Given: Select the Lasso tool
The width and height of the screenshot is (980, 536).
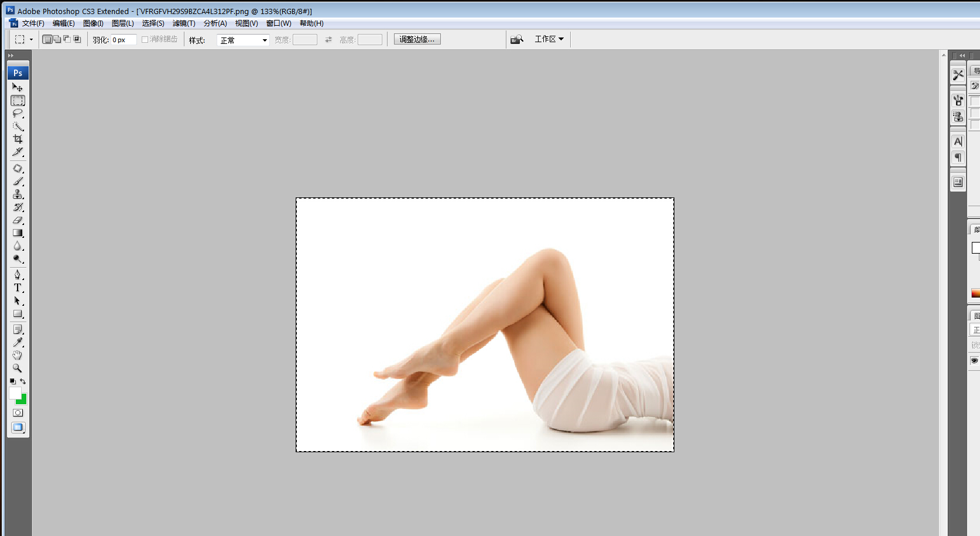Looking at the screenshot, I should pos(18,114).
